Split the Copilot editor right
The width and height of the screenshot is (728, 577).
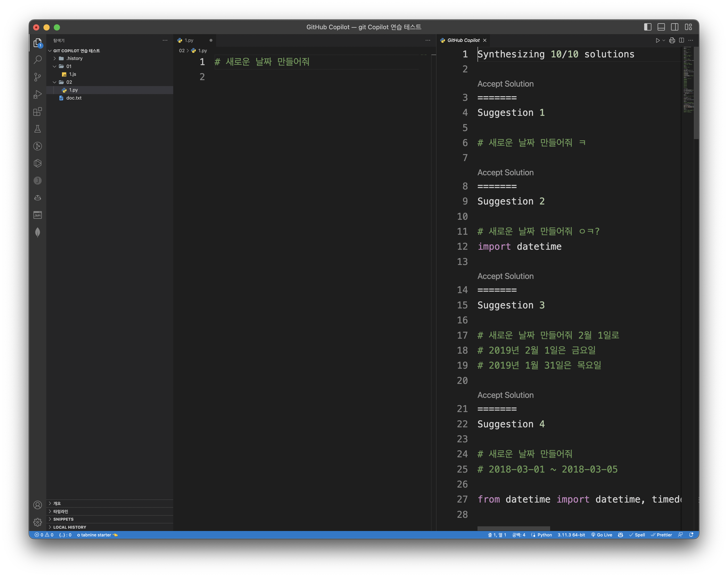click(681, 40)
